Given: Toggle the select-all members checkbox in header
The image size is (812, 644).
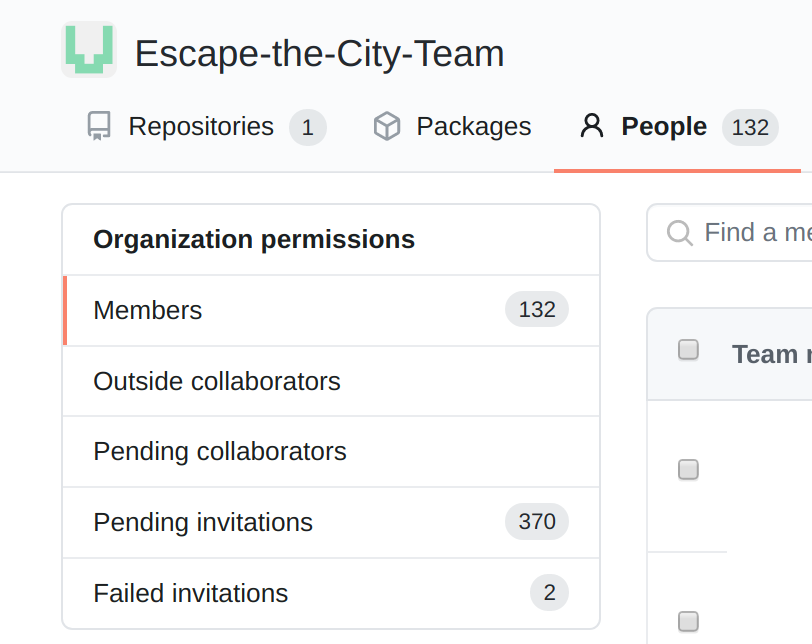Looking at the screenshot, I should pyautogui.click(x=688, y=349).
